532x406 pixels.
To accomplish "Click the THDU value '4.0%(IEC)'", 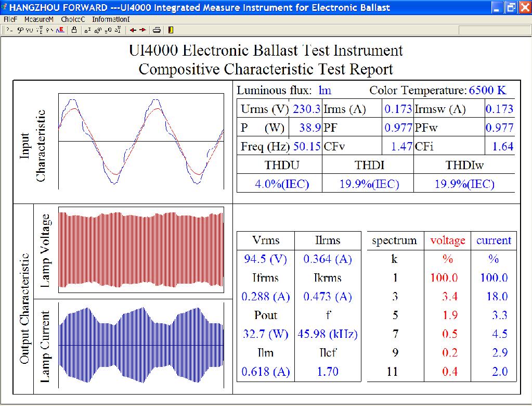I will tap(282, 184).
